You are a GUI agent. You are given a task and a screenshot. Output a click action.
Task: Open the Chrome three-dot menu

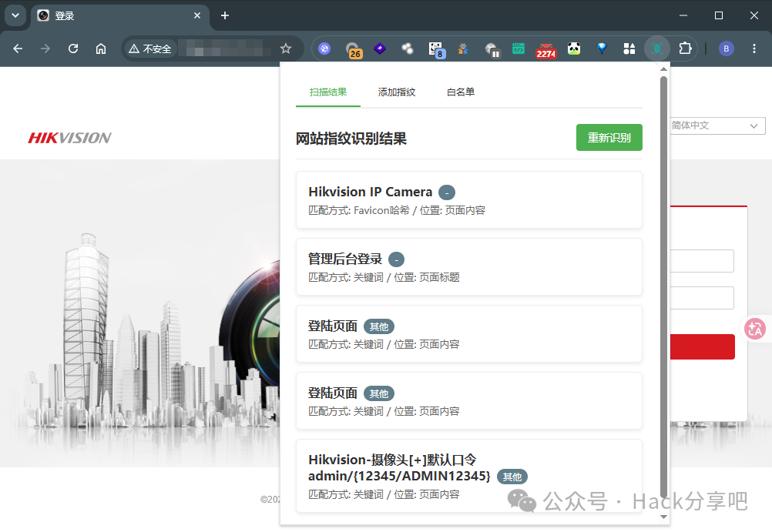[x=754, y=49]
